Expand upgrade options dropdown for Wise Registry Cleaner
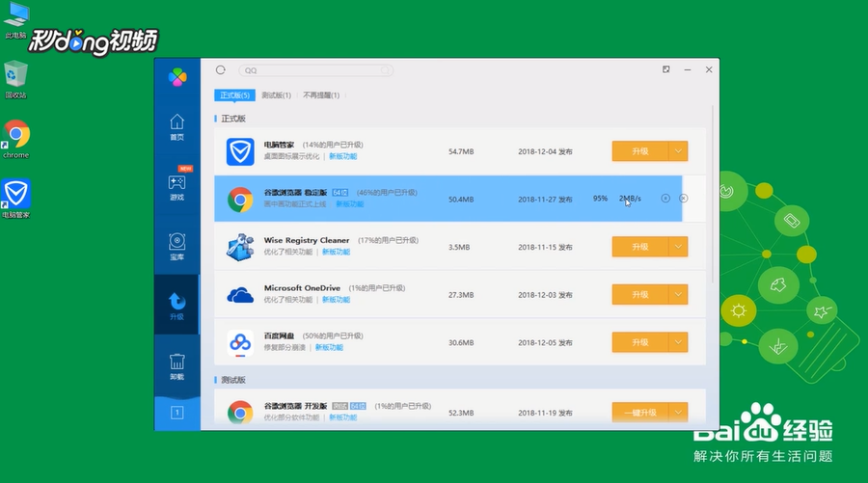Image resolution: width=868 pixels, height=483 pixels. coord(678,247)
